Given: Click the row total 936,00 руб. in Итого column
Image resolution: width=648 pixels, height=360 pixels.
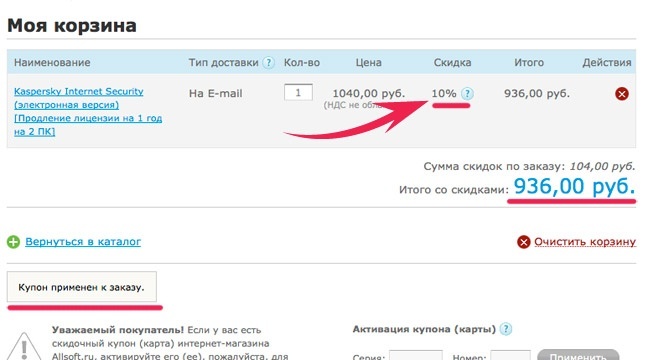Looking at the screenshot, I should point(536,93).
